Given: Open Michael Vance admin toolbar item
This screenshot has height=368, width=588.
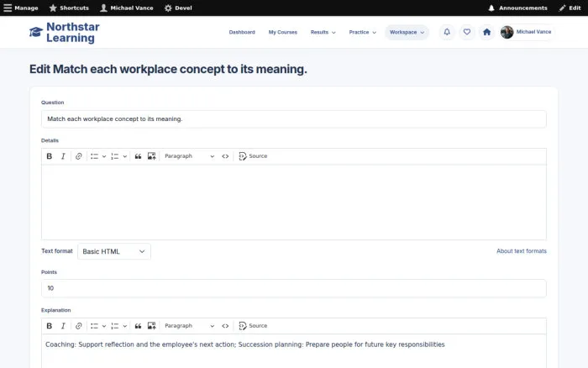Looking at the screenshot, I should tap(127, 8).
